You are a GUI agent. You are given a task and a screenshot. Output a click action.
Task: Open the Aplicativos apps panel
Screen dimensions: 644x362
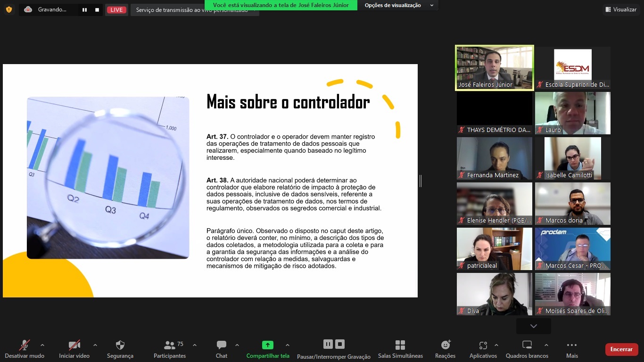pyautogui.click(x=483, y=349)
